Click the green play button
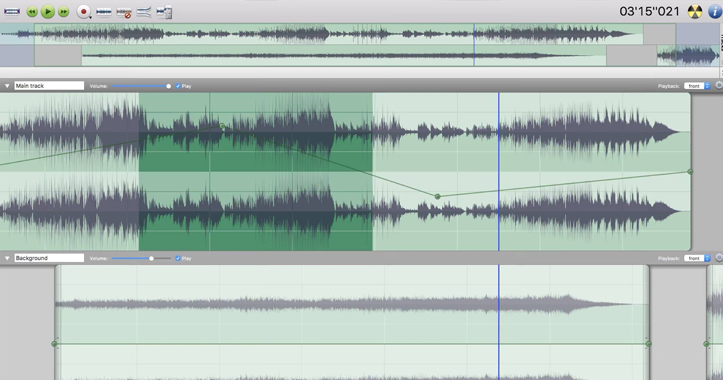The image size is (723, 380). click(47, 12)
